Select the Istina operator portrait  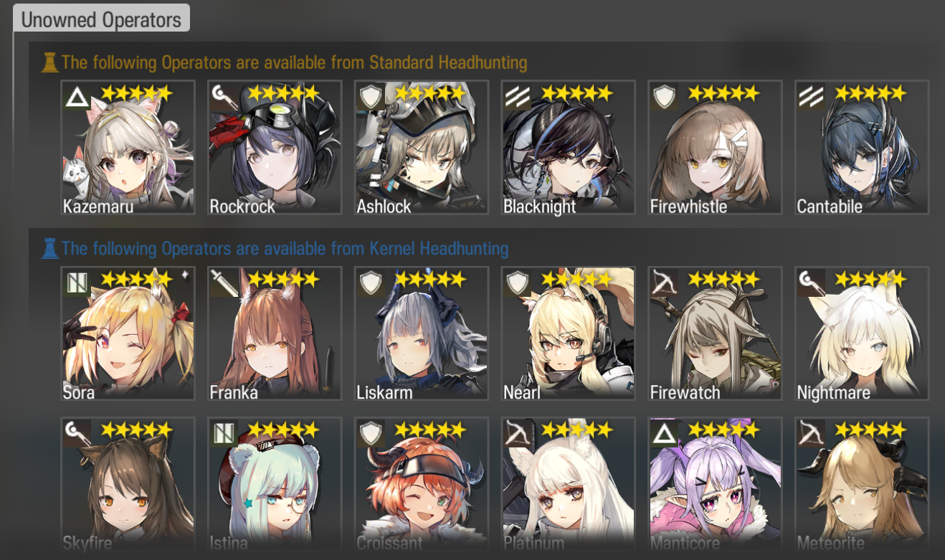pyautogui.click(x=275, y=484)
